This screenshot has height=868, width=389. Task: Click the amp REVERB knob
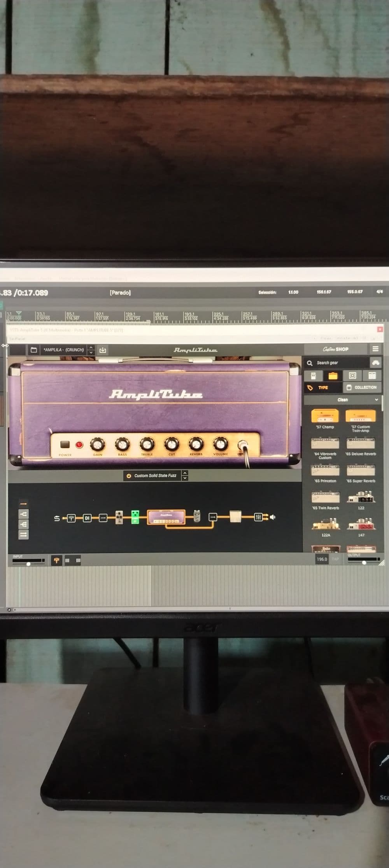196,444
